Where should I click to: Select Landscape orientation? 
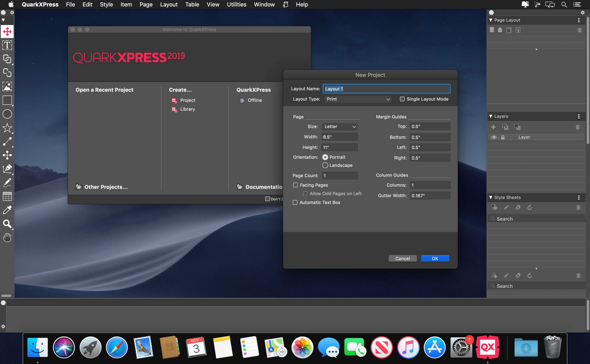tap(325, 165)
